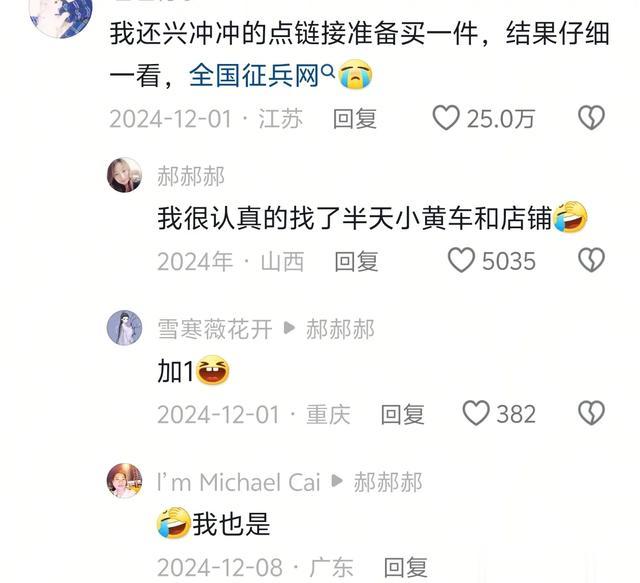The width and height of the screenshot is (640, 583).
Task: Tap replied-to name 郝郝郝 after 雪寒薇花开
Action: click(340, 329)
